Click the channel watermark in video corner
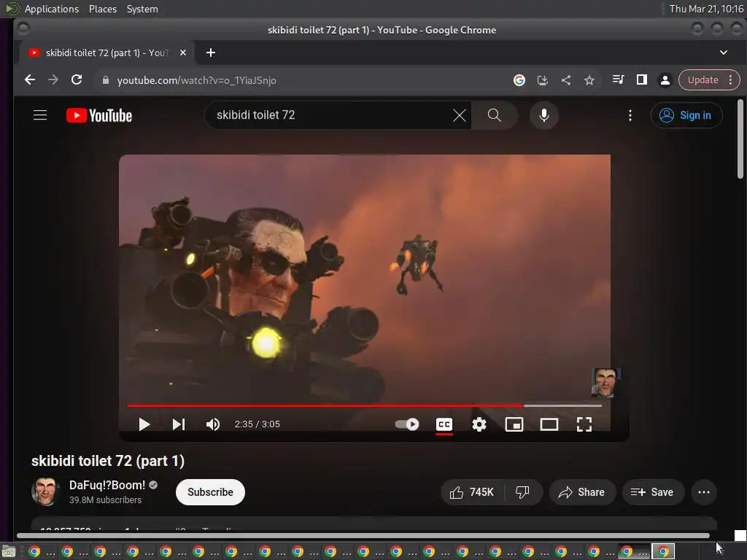Screen dimensions: 747x560 pos(605,382)
